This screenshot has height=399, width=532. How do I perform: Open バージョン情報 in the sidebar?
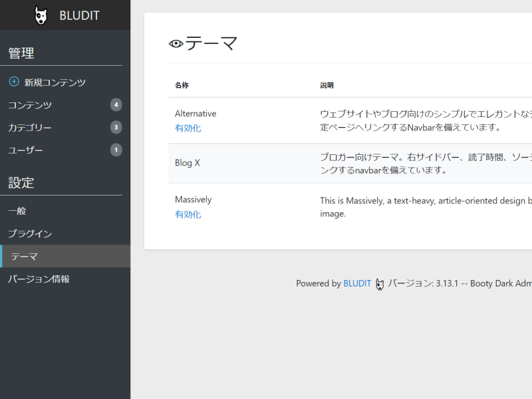pos(39,279)
